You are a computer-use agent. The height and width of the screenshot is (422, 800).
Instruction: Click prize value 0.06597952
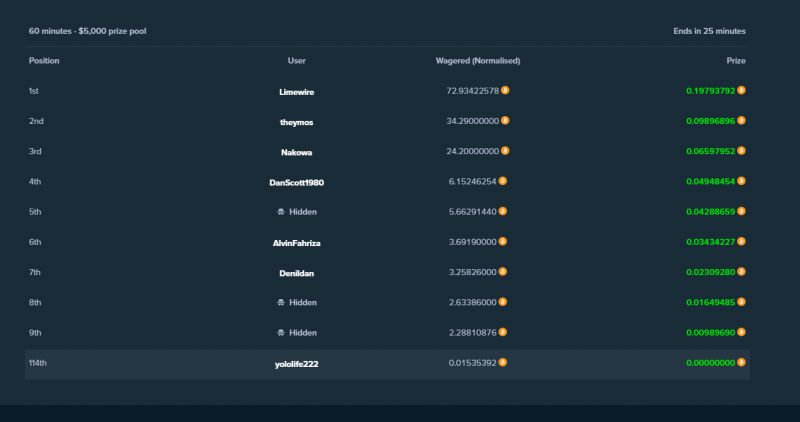pyautogui.click(x=711, y=151)
